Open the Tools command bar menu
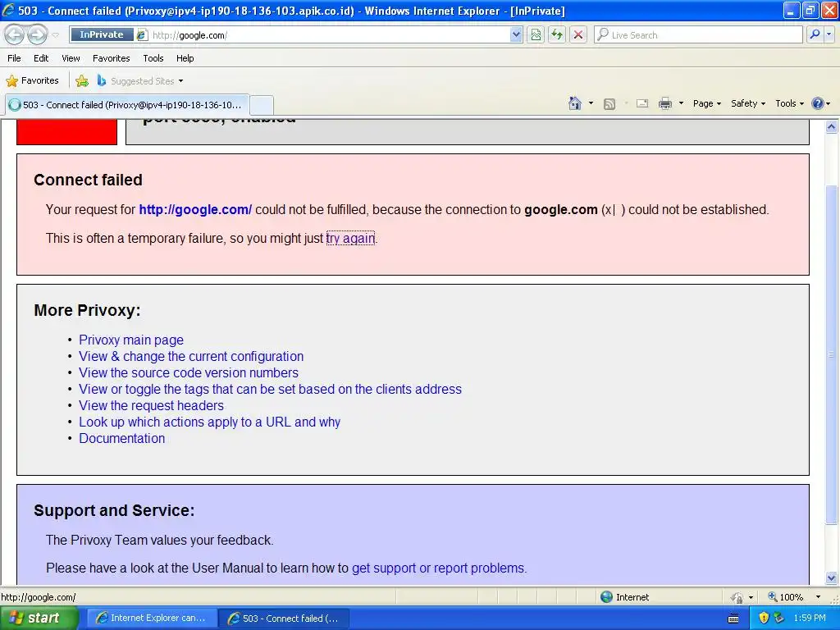840x630 pixels. (x=790, y=104)
